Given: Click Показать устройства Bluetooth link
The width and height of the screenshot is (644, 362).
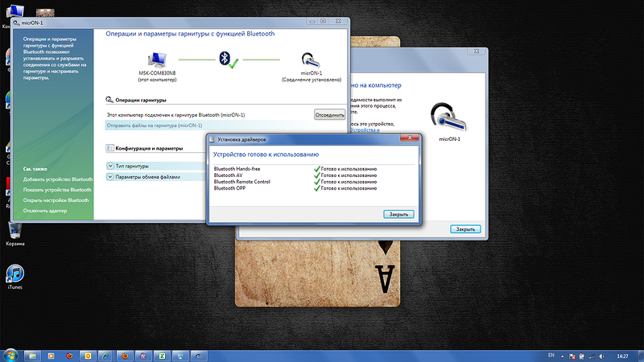Looking at the screenshot, I should [57, 190].
